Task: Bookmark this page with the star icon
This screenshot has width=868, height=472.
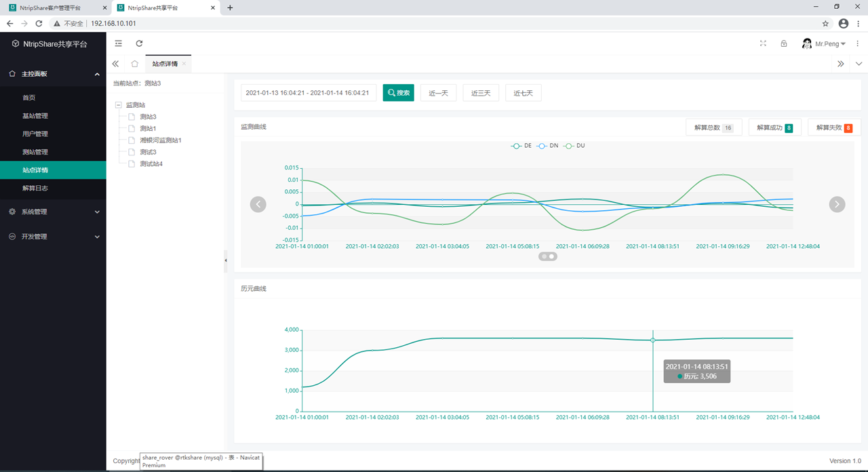Action: (825, 23)
